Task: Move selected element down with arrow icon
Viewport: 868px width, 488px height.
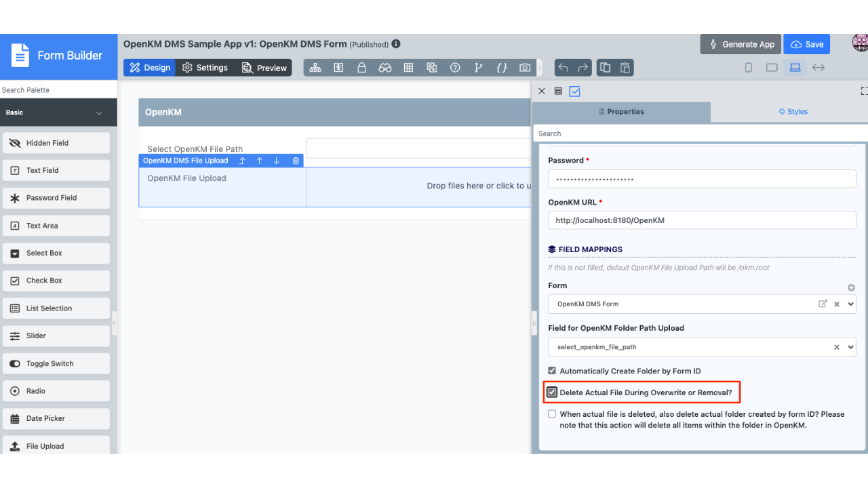Action: coord(277,161)
